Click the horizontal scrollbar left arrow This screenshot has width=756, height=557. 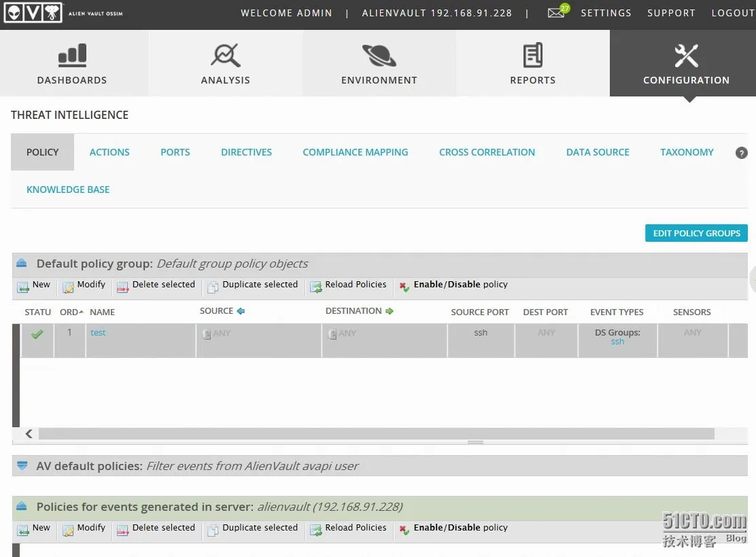tap(29, 433)
